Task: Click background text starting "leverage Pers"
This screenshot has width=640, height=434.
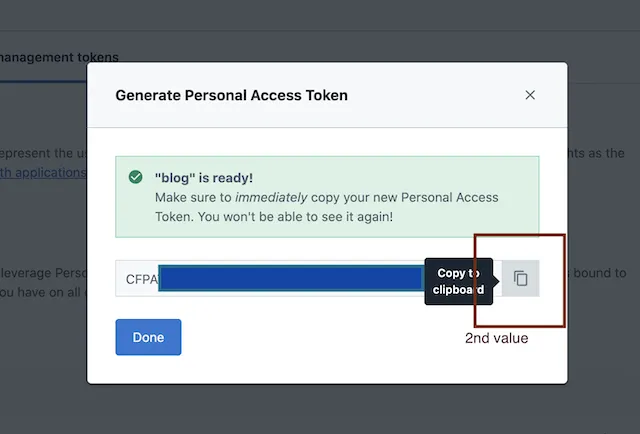Action: 42,272
